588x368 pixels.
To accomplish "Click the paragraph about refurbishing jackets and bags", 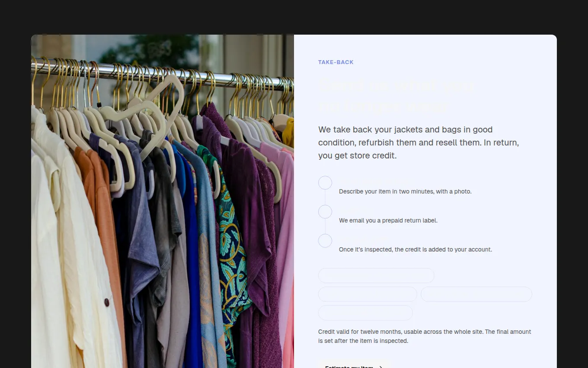I will (419, 142).
